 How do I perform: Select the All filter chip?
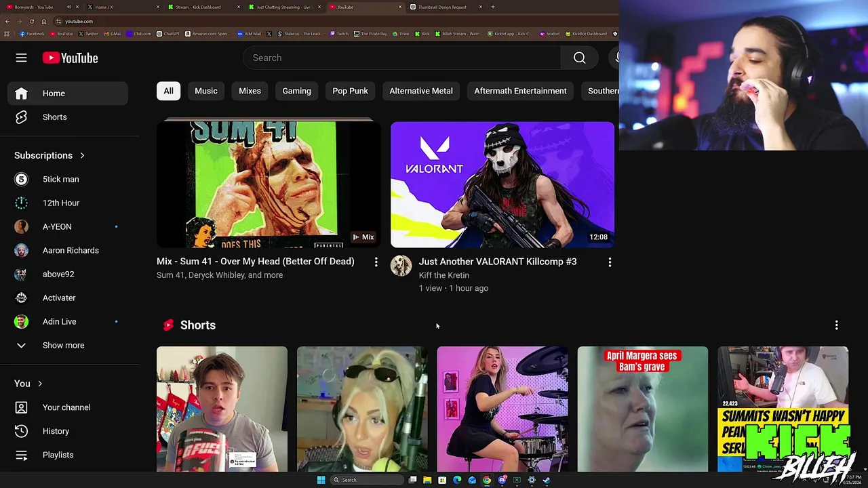(168, 91)
